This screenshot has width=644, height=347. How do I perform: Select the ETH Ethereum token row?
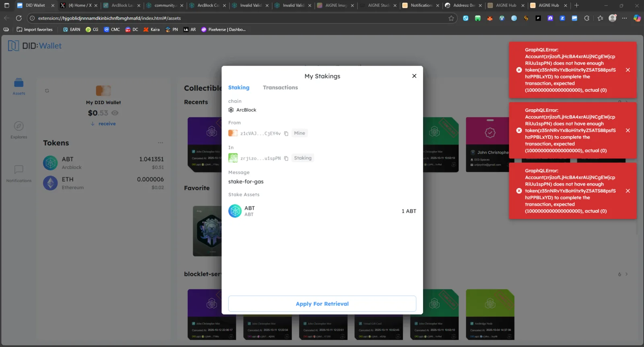pyautogui.click(x=103, y=183)
